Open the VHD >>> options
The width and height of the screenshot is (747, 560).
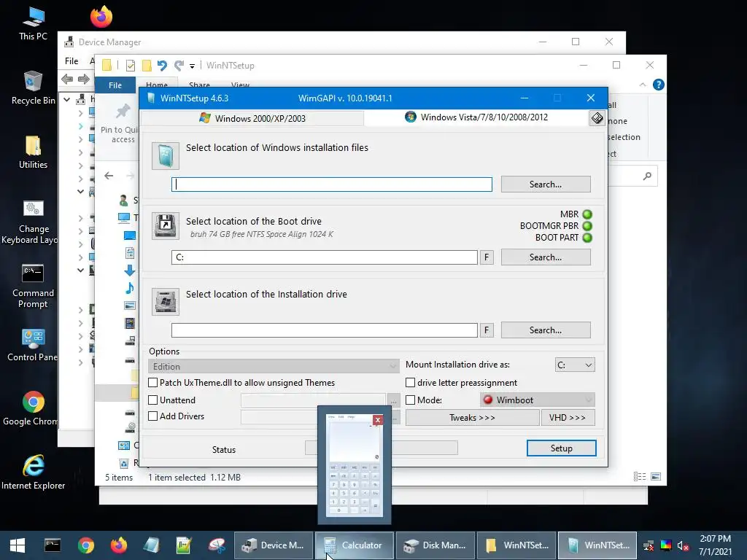pos(568,418)
